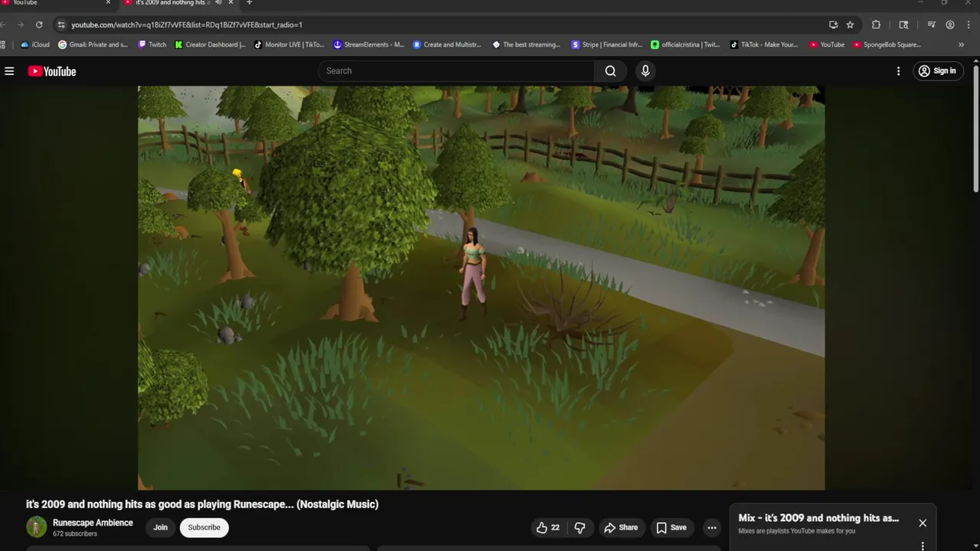This screenshot has height=551, width=980.
Task: Open Runescape Ambience channel name link
Action: [93, 523]
